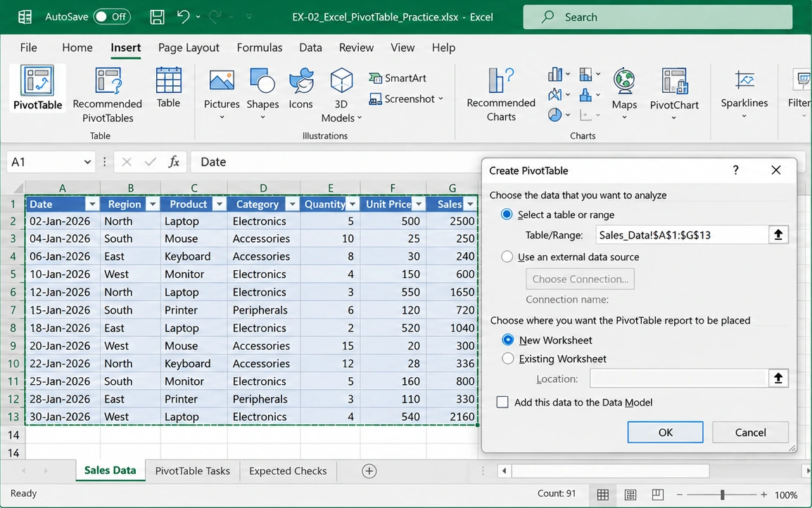Open the Category column filter dropdown

coord(292,204)
